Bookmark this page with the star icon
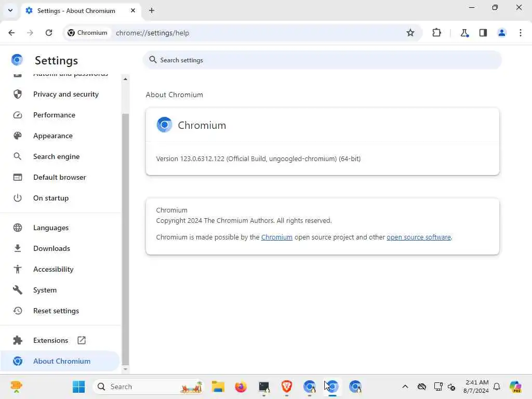 410,33
